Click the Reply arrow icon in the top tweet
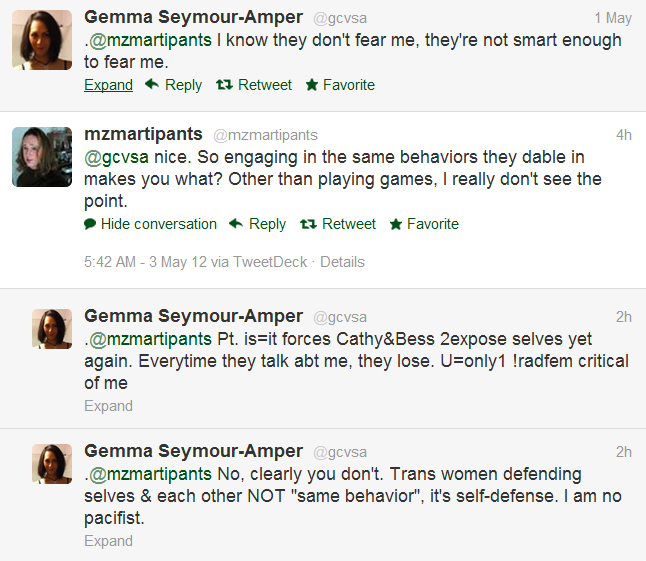646x561 pixels. pyautogui.click(x=152, y=85)
